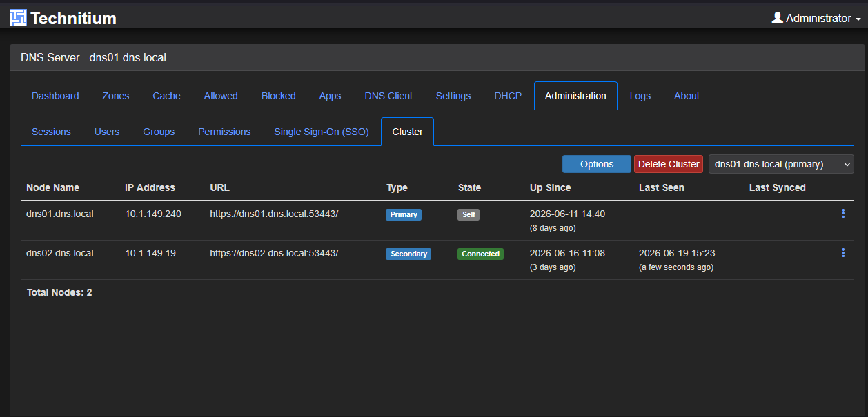Expand the Administrator dropdown caret
The height and width of the screenshot is (417, 868).
[x=858, y=19]
